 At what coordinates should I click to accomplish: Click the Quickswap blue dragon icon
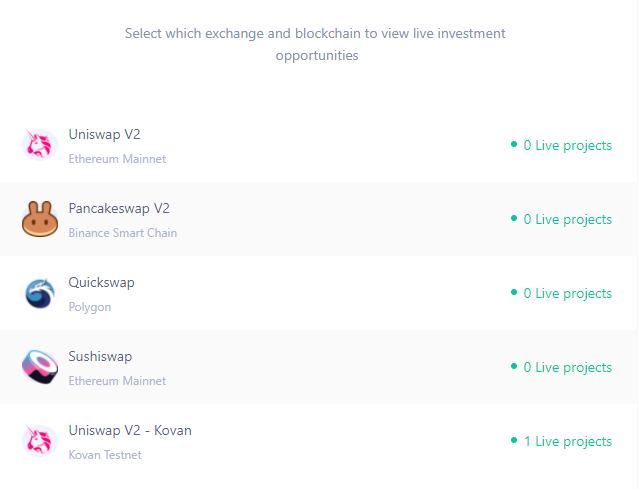click(x=39, y=293)
